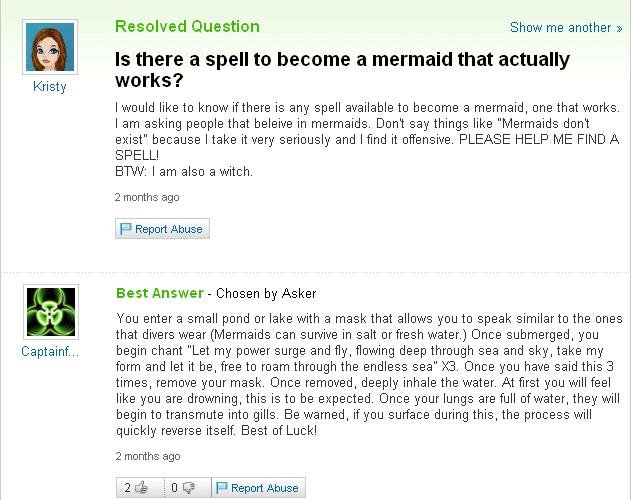Open the Captainf... user profile link
The width and height of the screenshot is (631, 500).
[49, 352]
